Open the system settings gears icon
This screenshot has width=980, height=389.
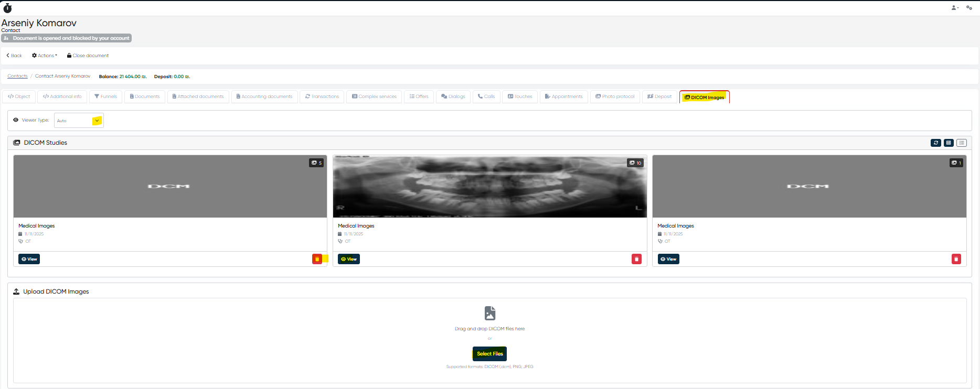tap(969, 8)
